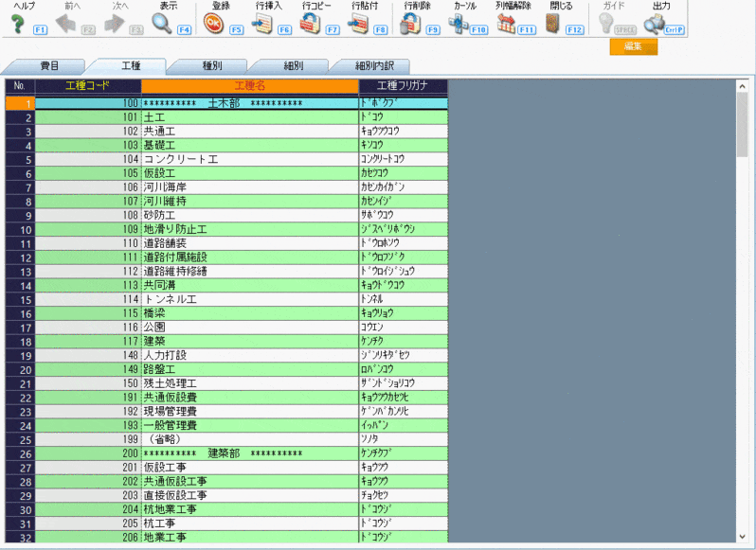756x550 pixels.
Task: Click the 工種名 column header
Action: click(250, 86)
